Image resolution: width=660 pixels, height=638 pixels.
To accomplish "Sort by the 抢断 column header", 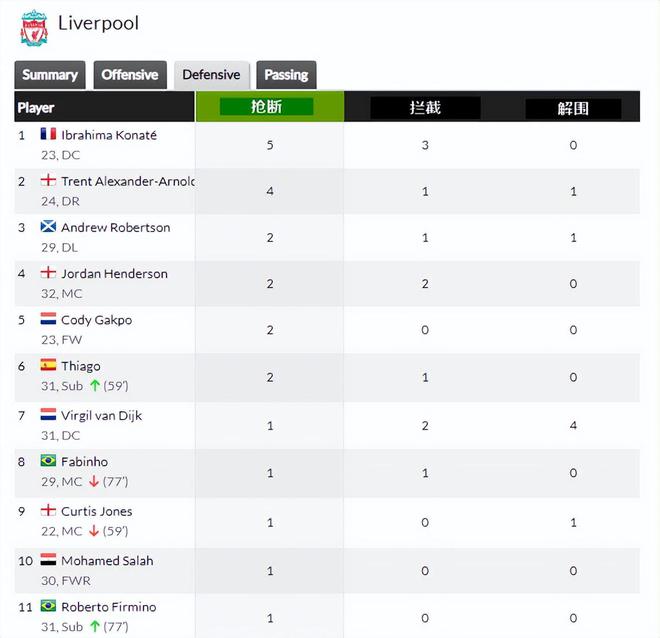I will click(x=267, y=107).
